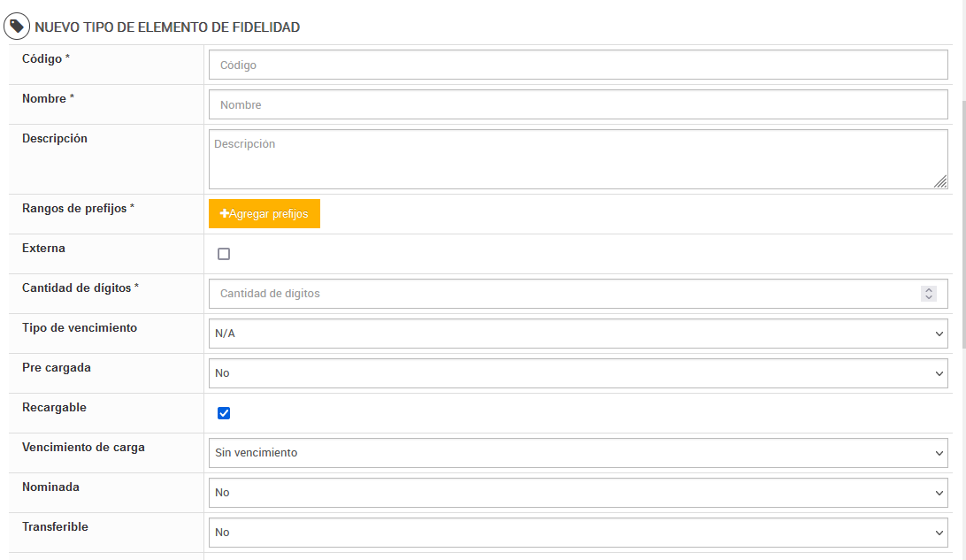Click the page vertical scrollbar

[962, 177]
